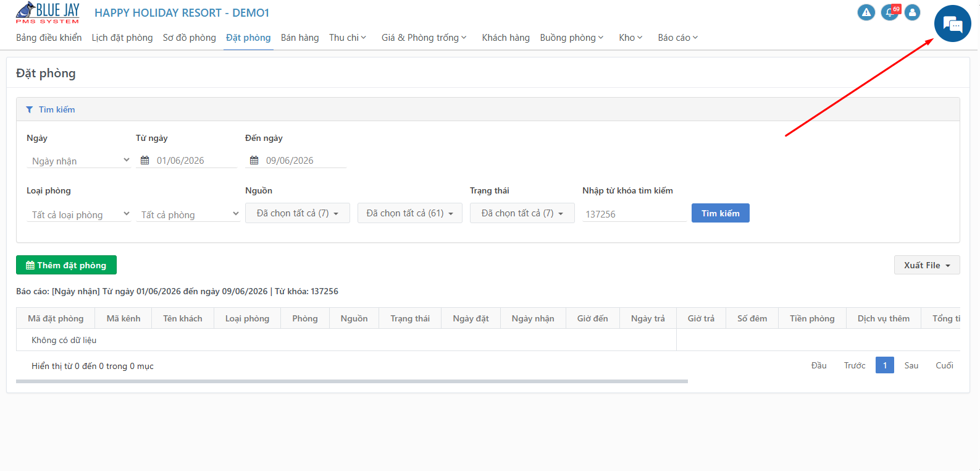Open Bán hàng menu
980x471 pixels.
click(x=300, y=38)
